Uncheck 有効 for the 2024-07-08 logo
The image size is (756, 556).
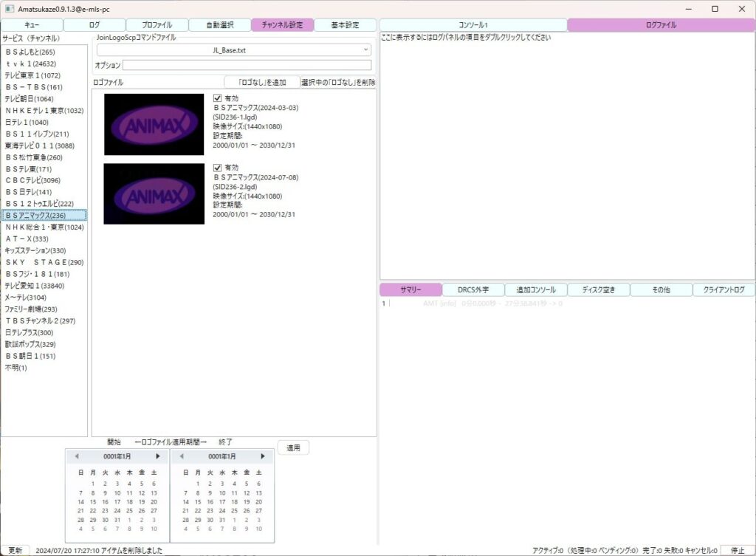point(217,168)
